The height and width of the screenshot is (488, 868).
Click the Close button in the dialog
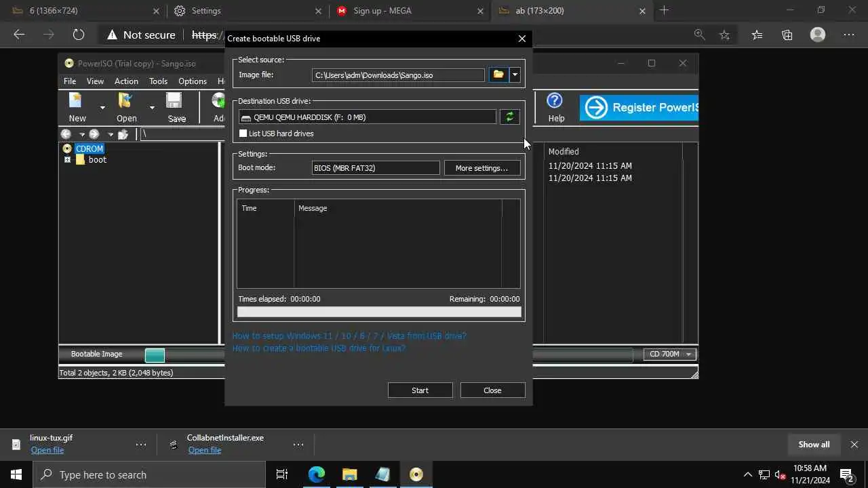pyautogui.click(x=492, y=390)
